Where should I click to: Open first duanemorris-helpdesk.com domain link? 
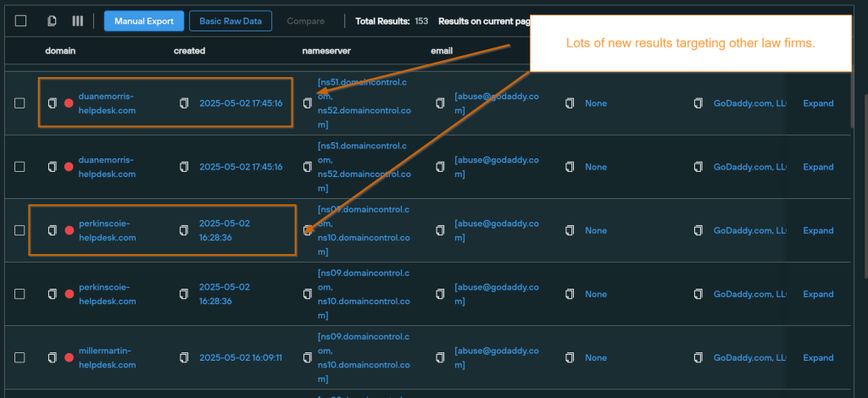click(108, 103)
